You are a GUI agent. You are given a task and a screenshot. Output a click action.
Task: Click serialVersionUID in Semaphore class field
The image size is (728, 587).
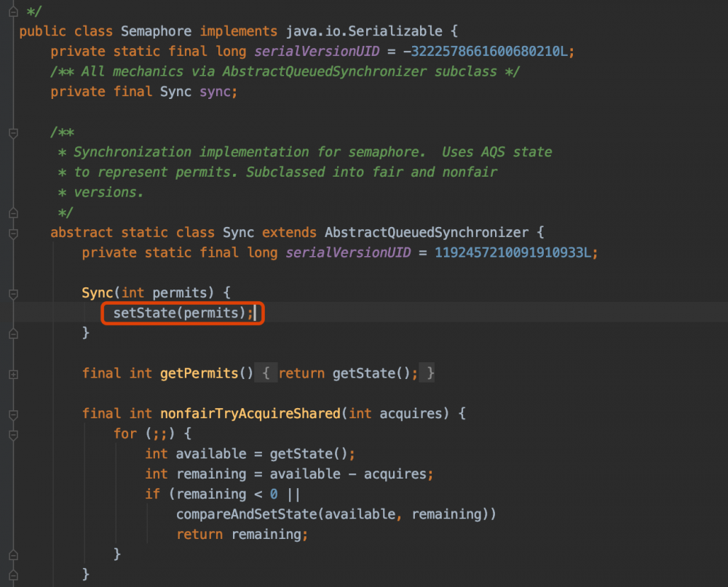pyautogui.click(x=317, y=51)
